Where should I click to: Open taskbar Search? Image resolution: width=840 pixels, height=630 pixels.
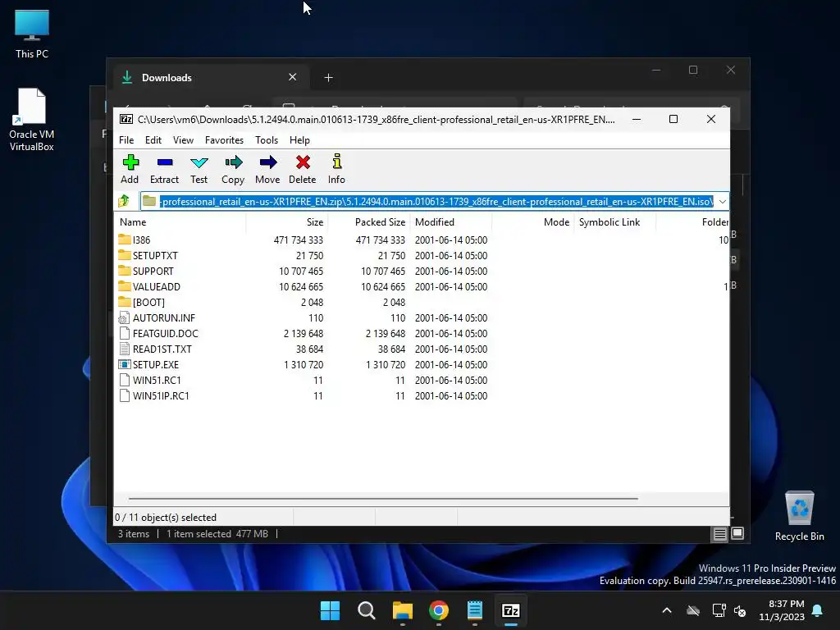click(x=367, y=610)
